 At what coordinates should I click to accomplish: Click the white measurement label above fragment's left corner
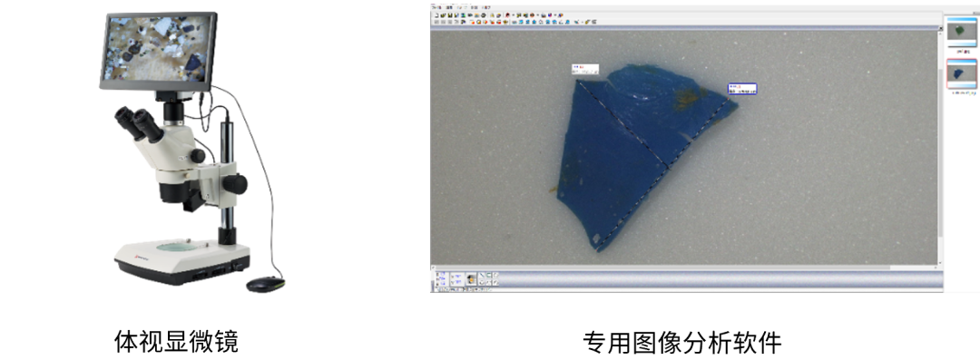point(585,69)
